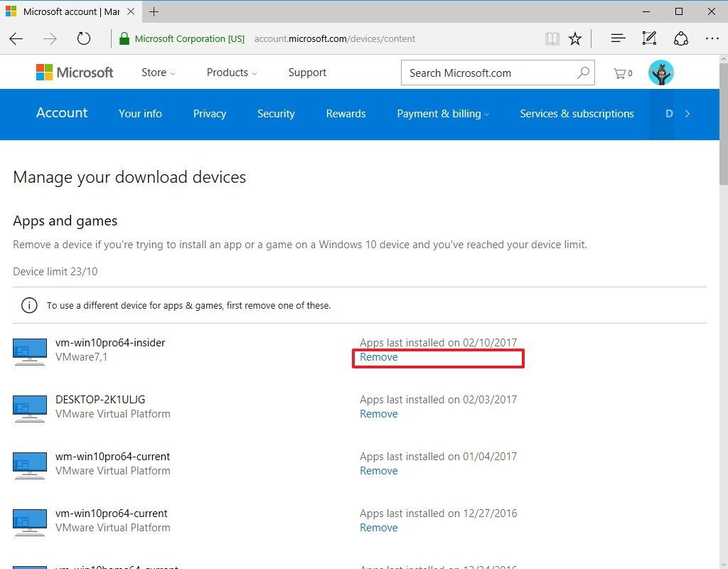The height and width of the screenshot is (569, 728).
Task: Open the Payment & billing dropdown
Action: [x=442, y=114]
